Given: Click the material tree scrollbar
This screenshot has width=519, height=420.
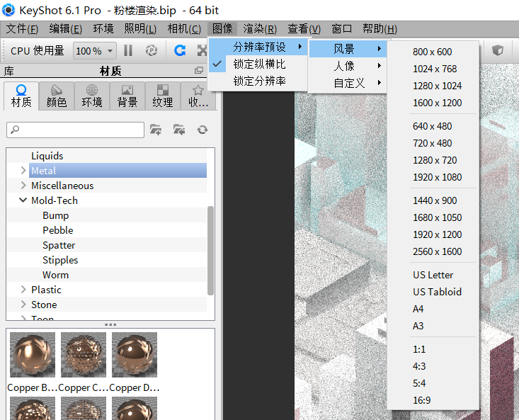Looking at the screenshot, I should [x=210, y=250].
